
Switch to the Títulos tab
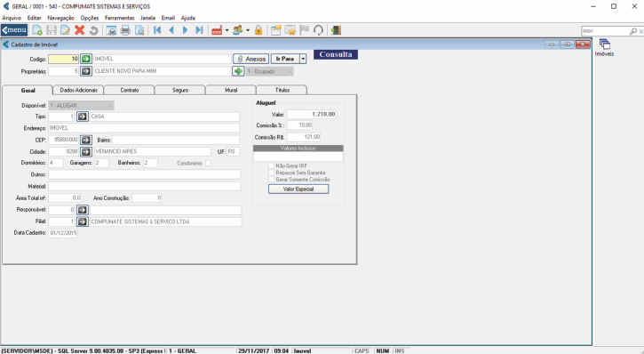[x=282, y=90]
